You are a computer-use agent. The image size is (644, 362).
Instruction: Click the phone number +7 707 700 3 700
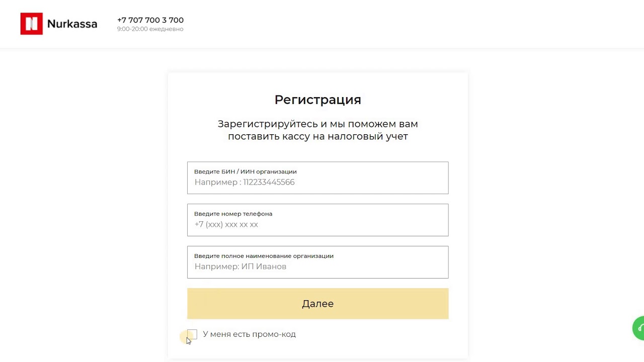[150, 20]
